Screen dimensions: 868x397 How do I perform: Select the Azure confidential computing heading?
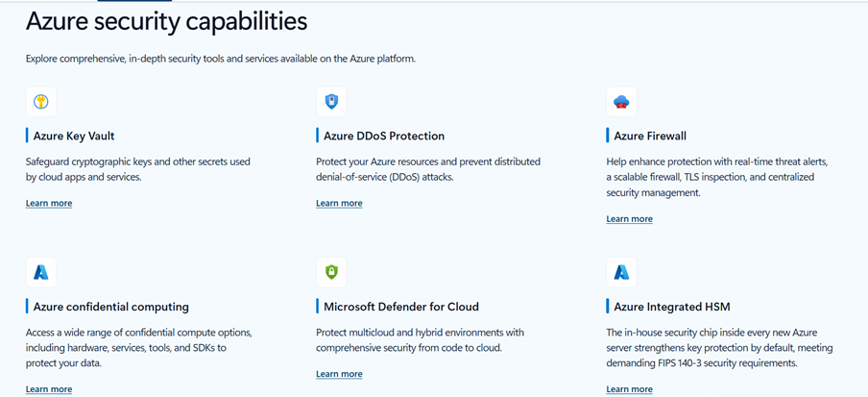[111, 307]
